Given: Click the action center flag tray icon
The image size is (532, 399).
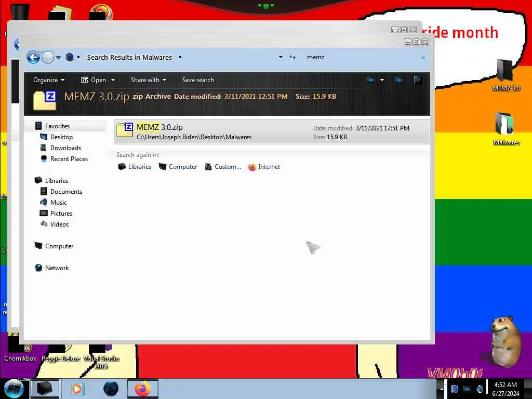Looking at the screenshot, I should click(455, 389).
